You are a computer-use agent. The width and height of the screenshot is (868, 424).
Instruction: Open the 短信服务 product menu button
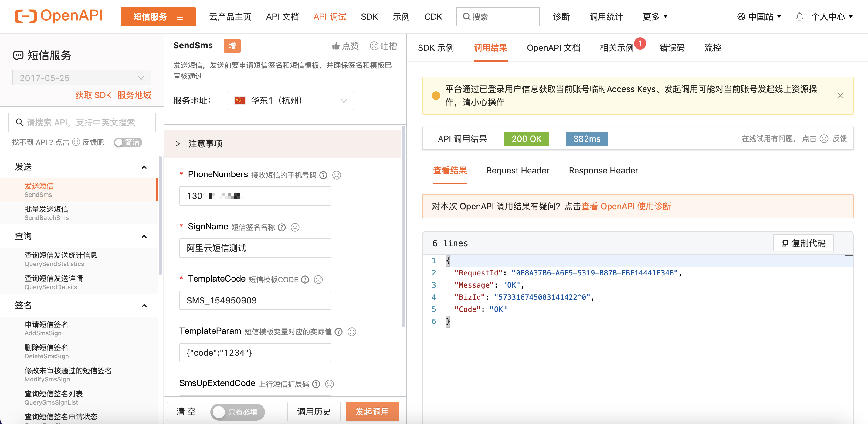pos(158,17)
